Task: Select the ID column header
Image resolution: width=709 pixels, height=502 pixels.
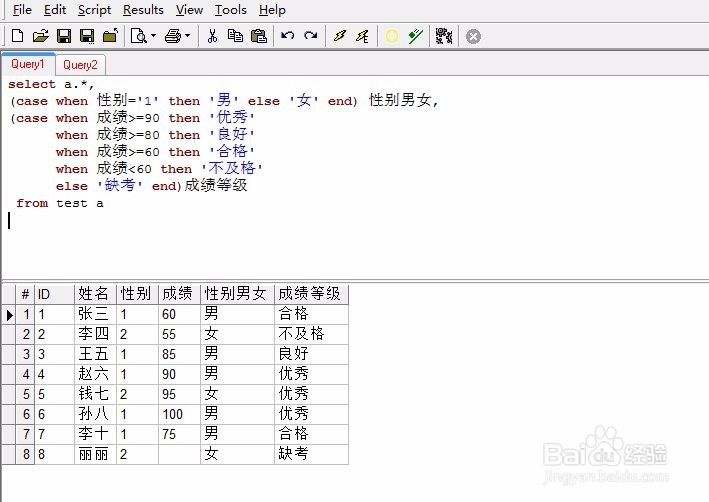Action: click(54, 294)
